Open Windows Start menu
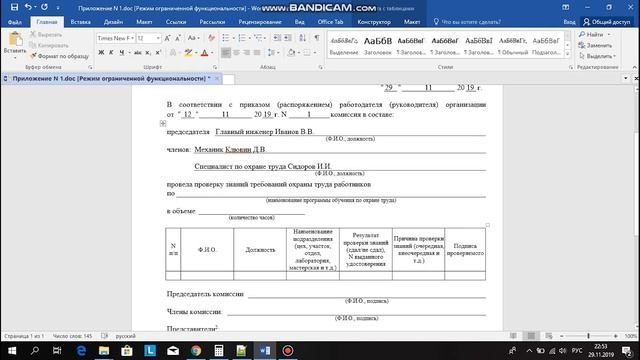This screenshot has width=640, height=360. click(12, 351)
